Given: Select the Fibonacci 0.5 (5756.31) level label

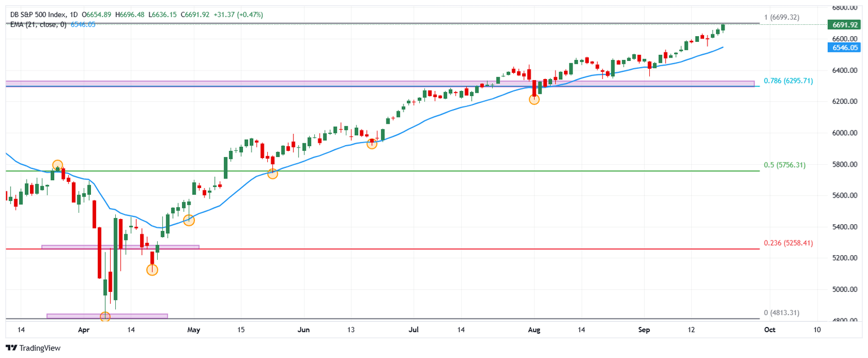Looking at the screenshot, I should click(x=784, y=165).
